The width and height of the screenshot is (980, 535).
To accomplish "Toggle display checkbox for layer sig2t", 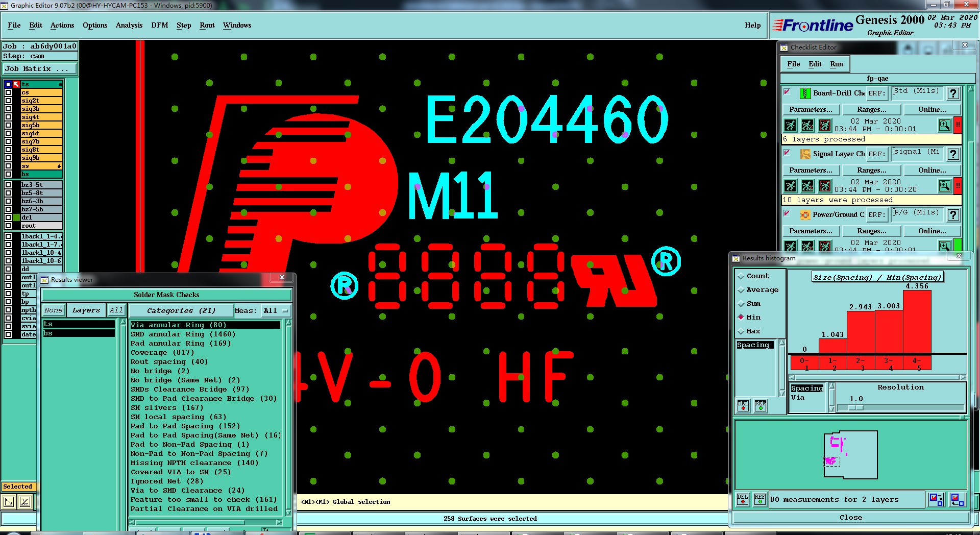I will 8,101.
